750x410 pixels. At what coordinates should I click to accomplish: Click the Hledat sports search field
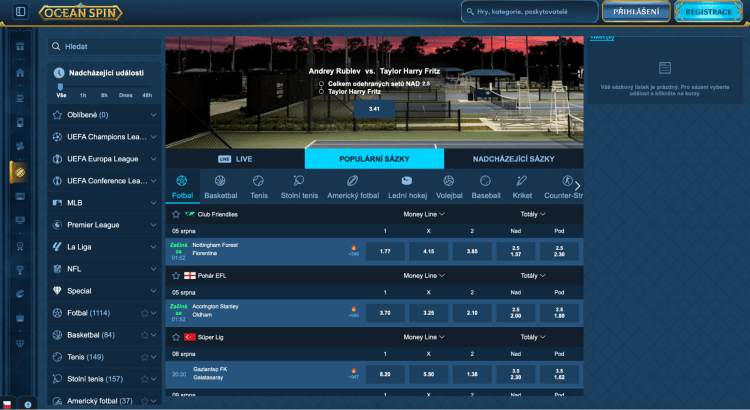tap(105, 46)
